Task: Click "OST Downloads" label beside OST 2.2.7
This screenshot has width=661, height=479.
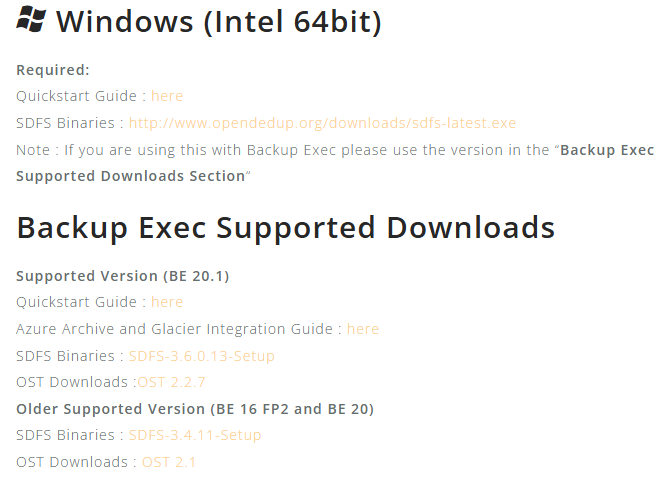Action: (x=71, y=382)
